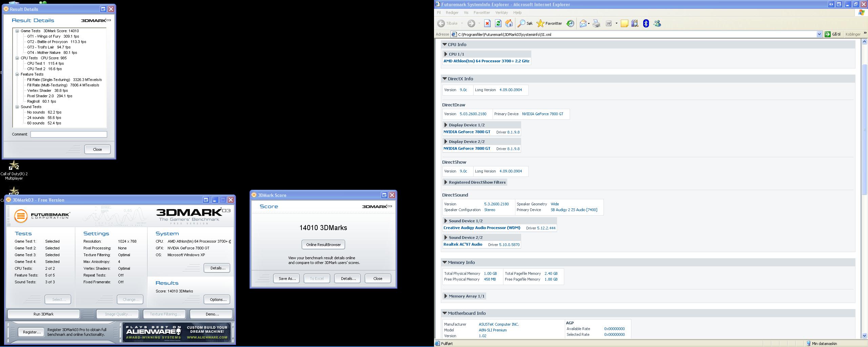
Task: Click Options... button under Results
Action: (217, 300)
